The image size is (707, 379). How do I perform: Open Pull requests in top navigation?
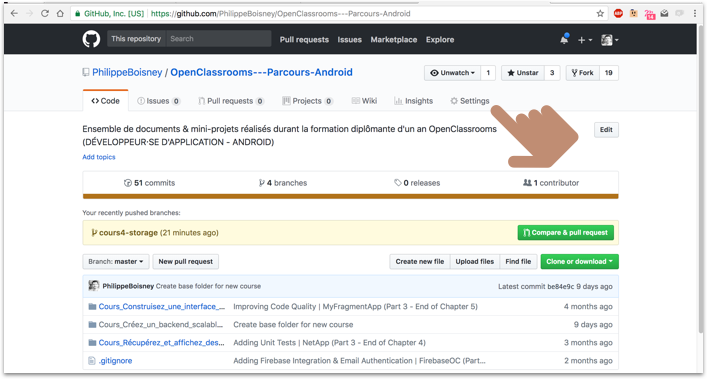pos(304,40)
